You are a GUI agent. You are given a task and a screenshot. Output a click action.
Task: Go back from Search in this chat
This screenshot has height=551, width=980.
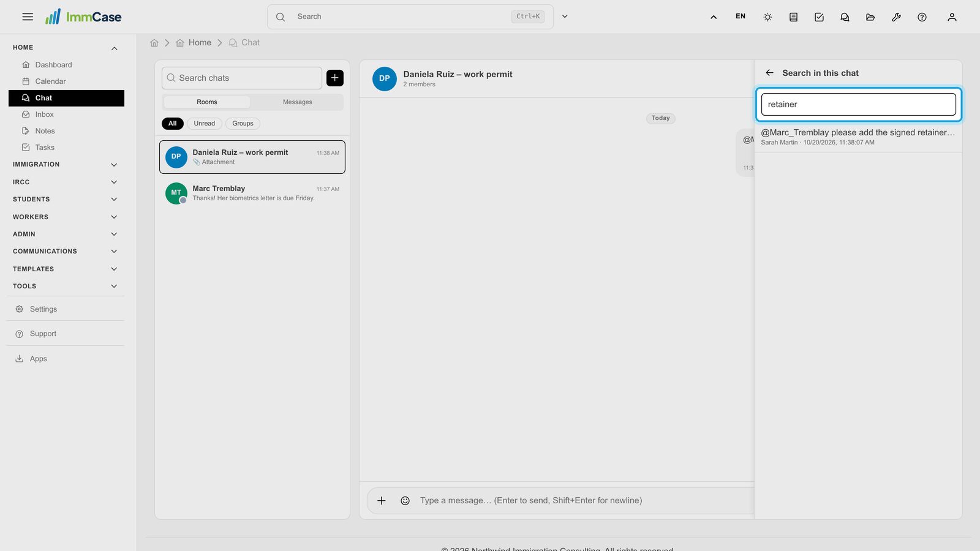click(770, 73)
